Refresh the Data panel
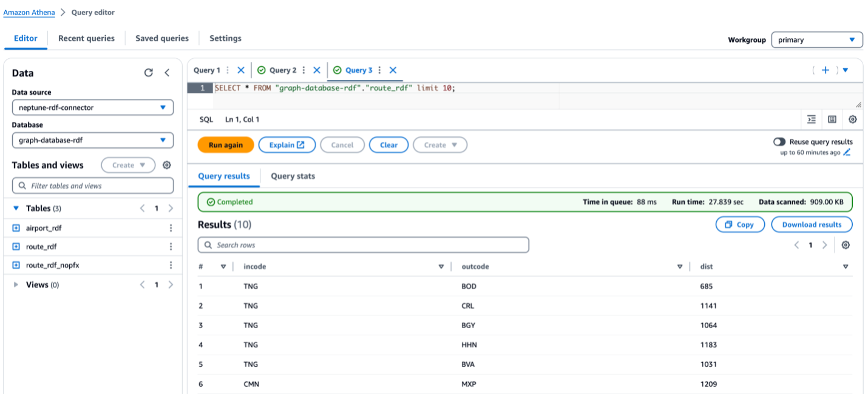868x396 pixels. coord(149,72)
